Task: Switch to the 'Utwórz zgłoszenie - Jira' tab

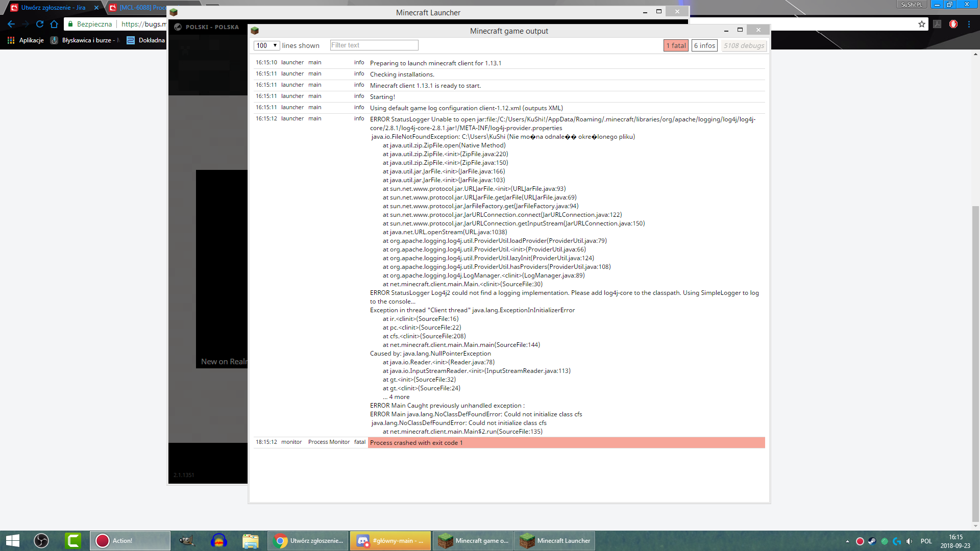Action: 53,8
